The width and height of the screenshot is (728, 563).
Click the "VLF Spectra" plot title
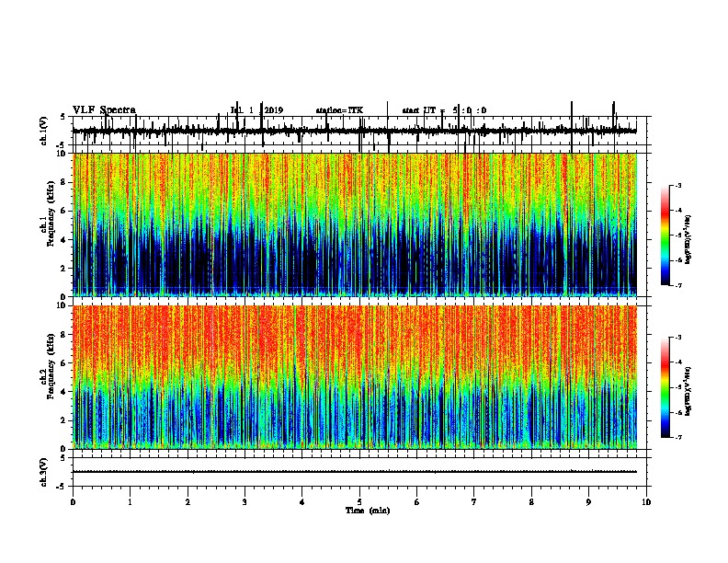click(x=104, y=110)
